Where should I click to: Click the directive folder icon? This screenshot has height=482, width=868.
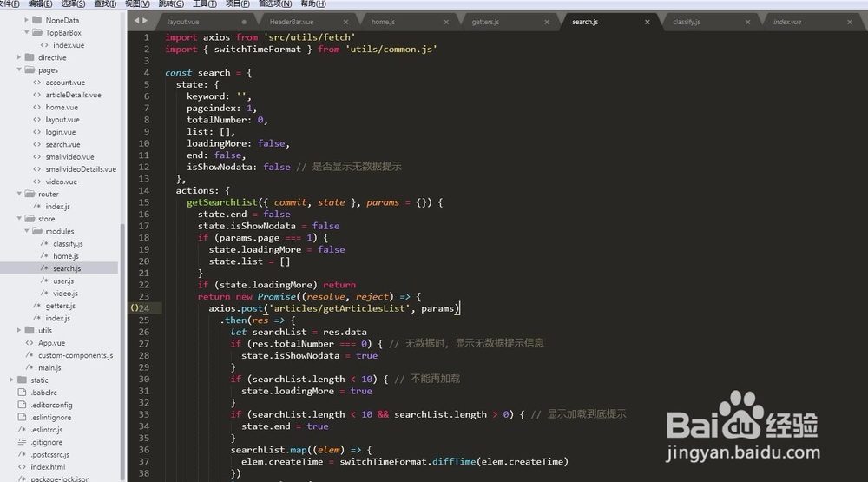point(30,57)
